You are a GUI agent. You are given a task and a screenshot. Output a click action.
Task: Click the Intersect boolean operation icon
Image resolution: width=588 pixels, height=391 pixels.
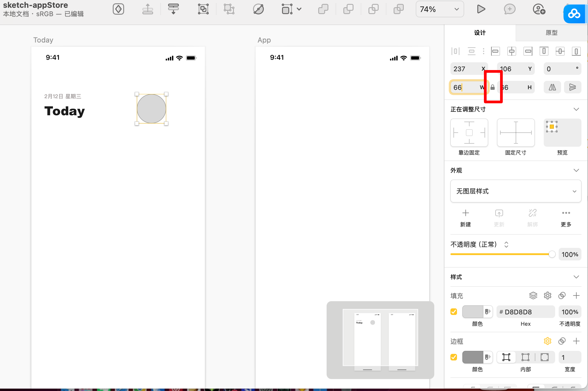pos(373,9)
